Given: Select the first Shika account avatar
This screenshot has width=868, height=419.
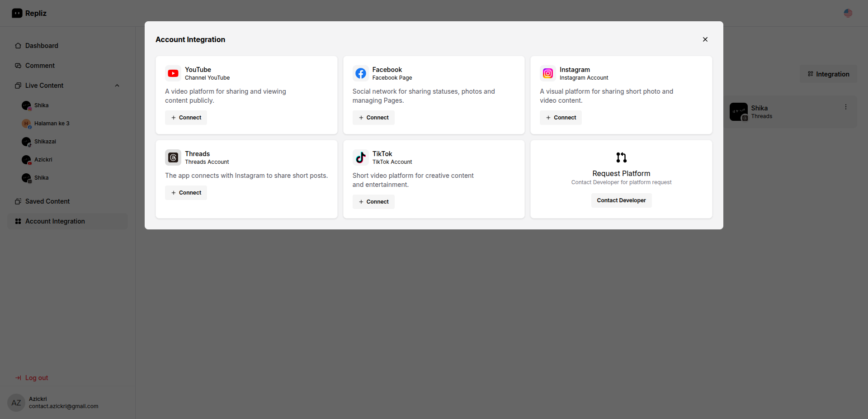Looking at the screenshot, I should point(26,105).
